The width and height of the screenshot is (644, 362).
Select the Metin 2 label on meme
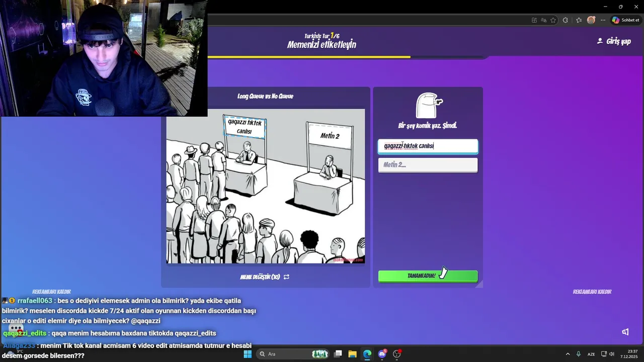pyautogui.click(x=330, y=136)
